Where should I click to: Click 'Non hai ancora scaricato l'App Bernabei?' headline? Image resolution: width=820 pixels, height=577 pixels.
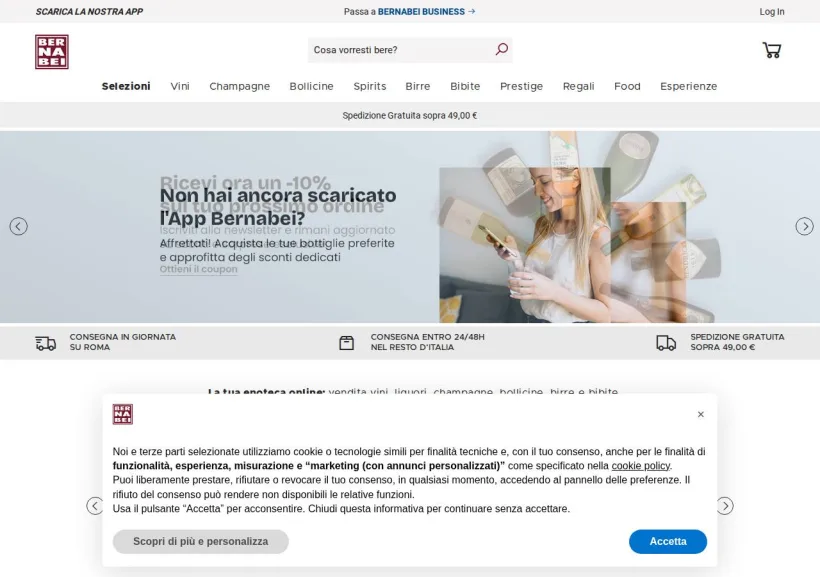tap(278, 207)
